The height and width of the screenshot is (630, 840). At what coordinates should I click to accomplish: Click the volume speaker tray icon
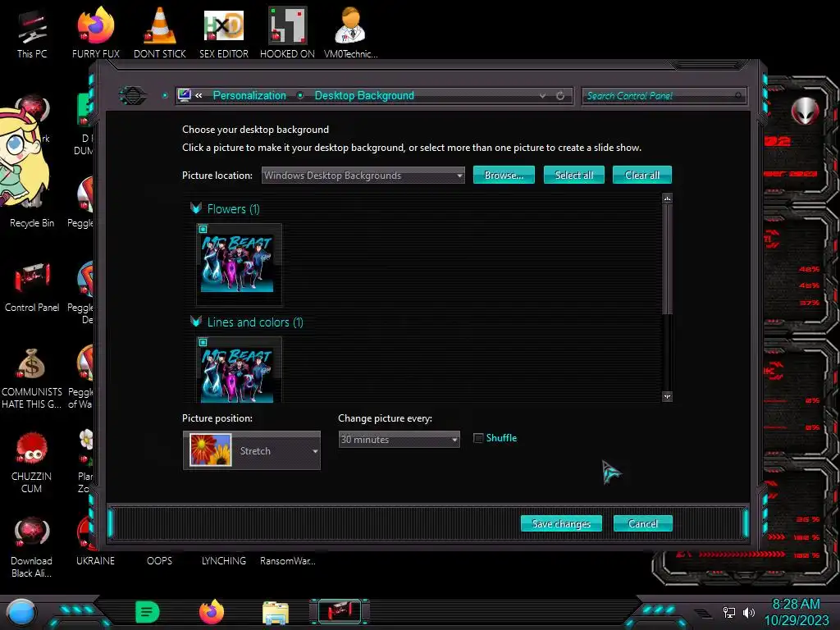click(748, 612)
